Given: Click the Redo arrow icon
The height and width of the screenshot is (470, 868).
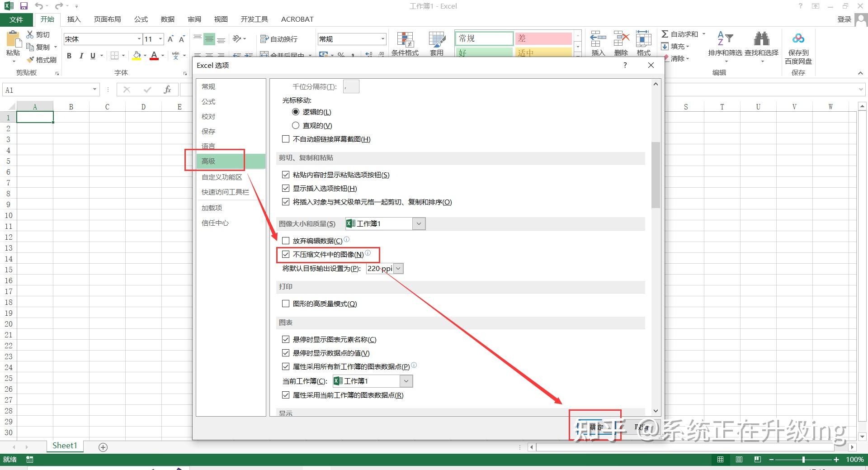Looking at the screenshot, I should [59, 6].
